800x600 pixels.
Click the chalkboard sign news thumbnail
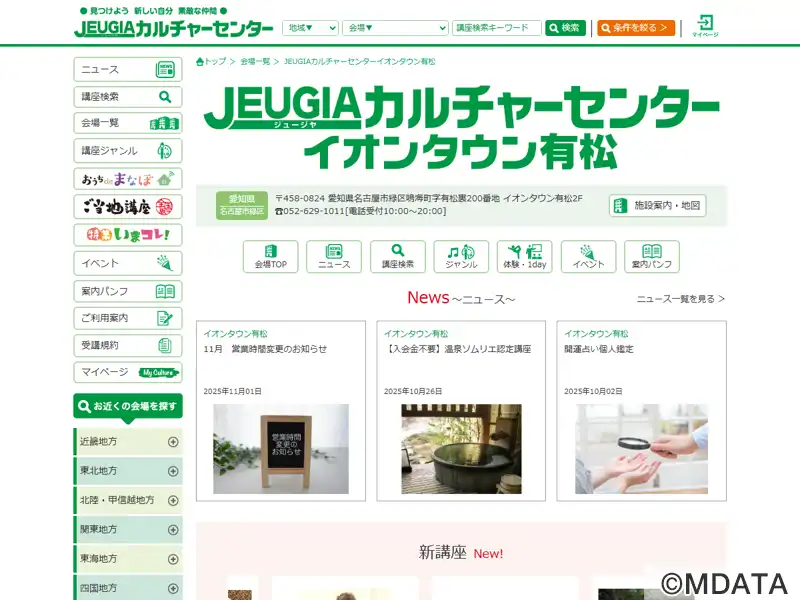(281, 449)
